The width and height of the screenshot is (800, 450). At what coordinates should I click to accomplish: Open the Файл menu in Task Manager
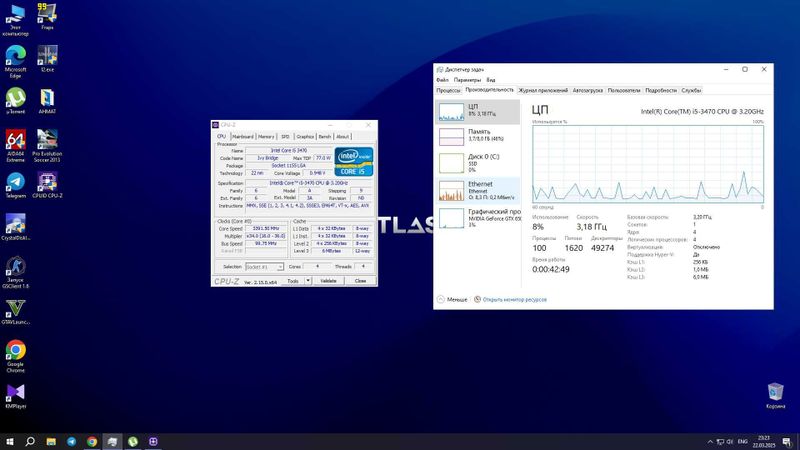(x=442, y=80)
